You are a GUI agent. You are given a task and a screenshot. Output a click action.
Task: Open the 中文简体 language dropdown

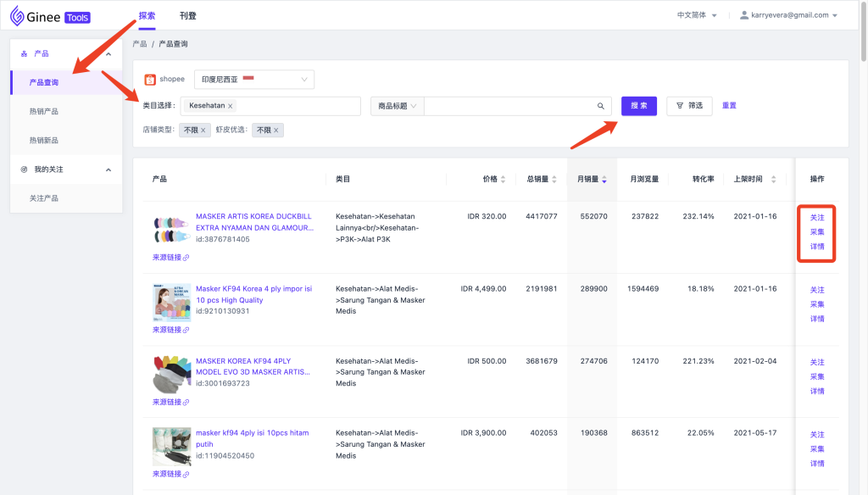(697, 15)
